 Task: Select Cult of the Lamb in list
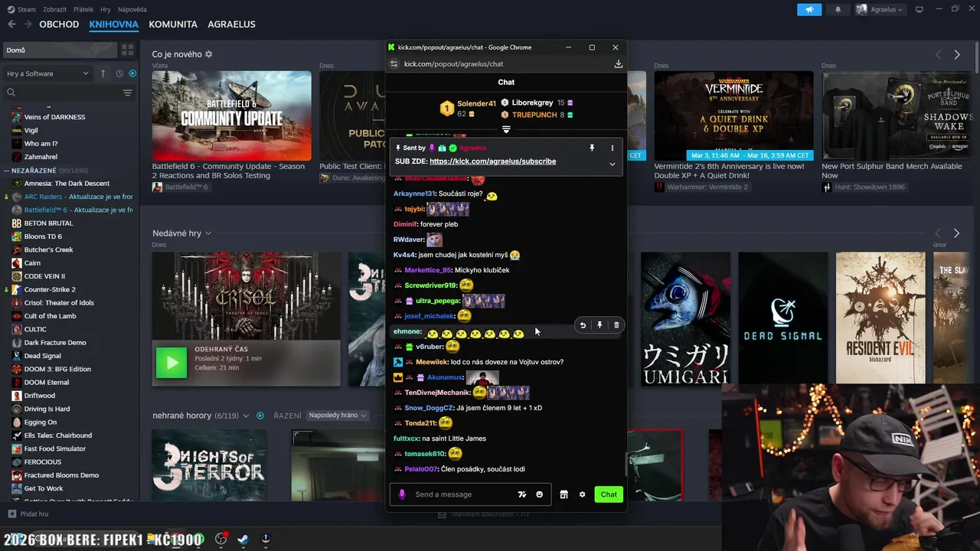50,316
